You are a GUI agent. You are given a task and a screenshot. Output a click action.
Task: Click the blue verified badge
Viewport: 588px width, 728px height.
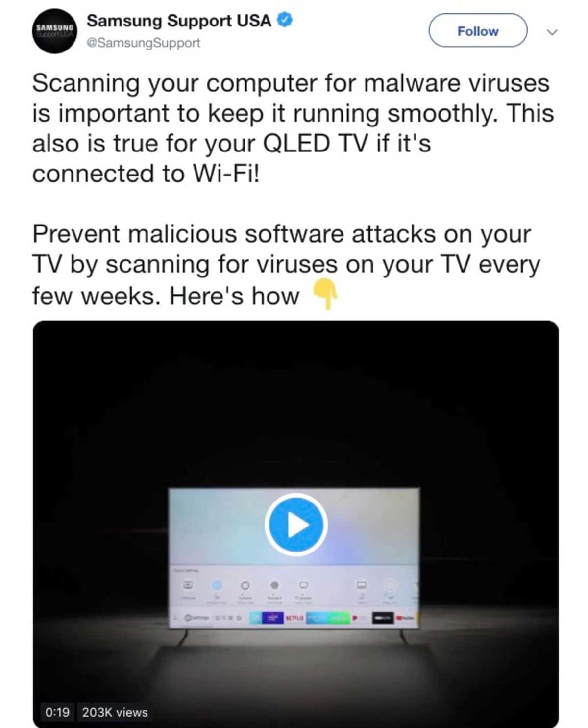pyautogui.click(x=286, y=21)
